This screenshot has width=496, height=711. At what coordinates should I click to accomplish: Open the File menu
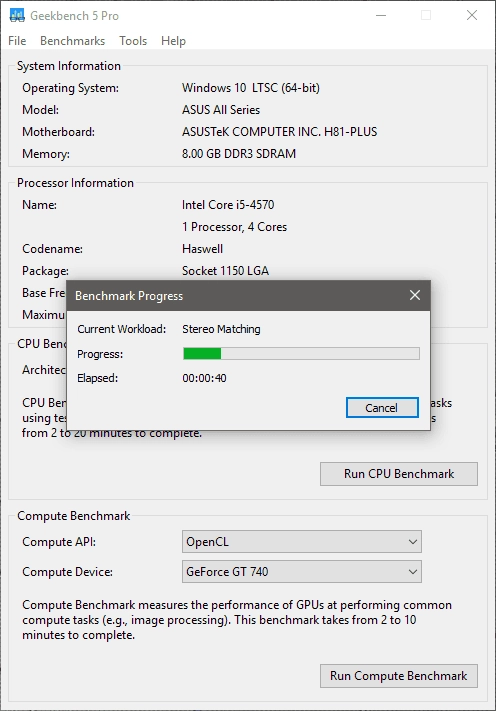17,41
